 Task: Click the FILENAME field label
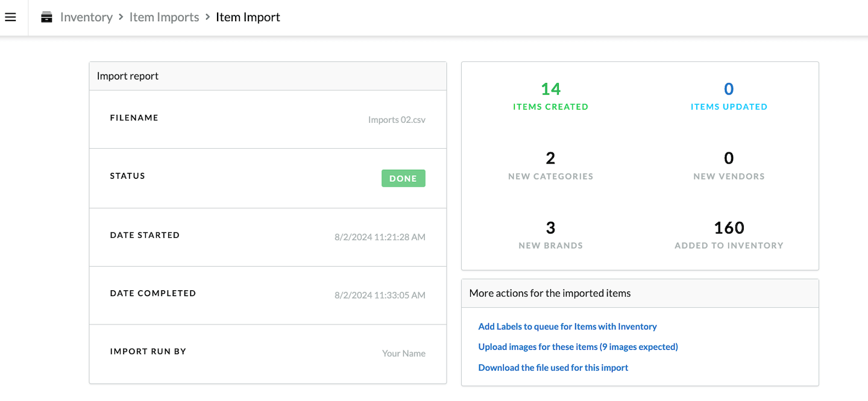(x=134, y=118)
